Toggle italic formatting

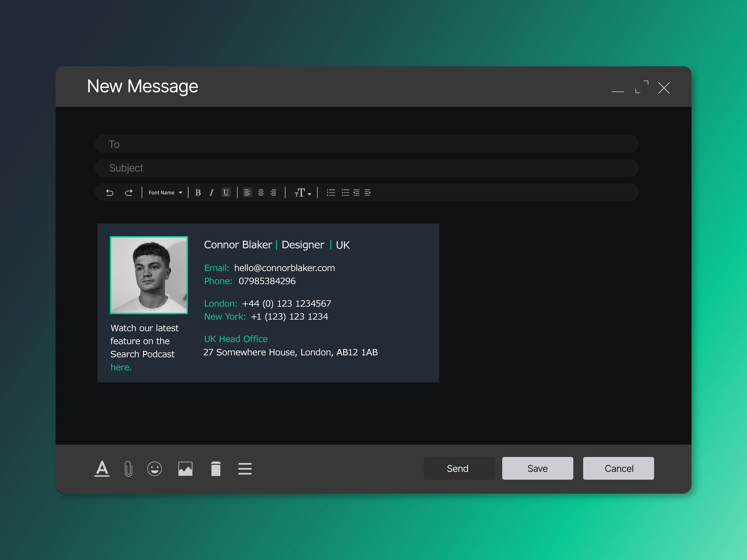pos(211,192)
